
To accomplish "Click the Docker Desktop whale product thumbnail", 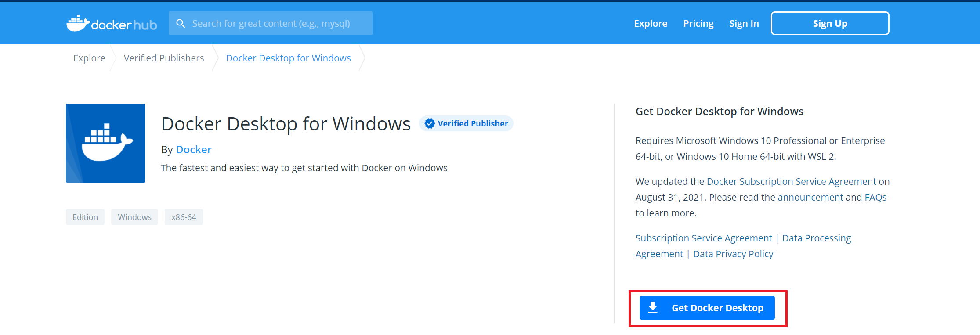I will [105, 143].
